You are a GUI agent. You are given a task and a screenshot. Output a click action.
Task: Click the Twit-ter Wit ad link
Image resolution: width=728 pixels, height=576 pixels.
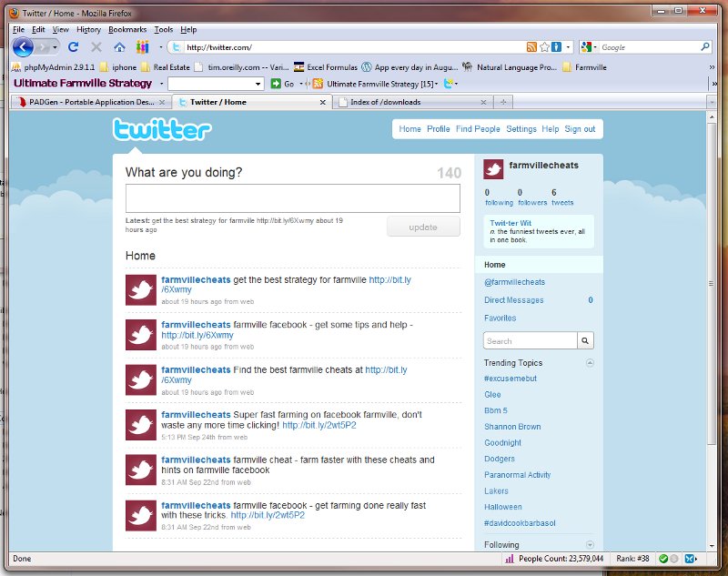click(x=511, y=223)
